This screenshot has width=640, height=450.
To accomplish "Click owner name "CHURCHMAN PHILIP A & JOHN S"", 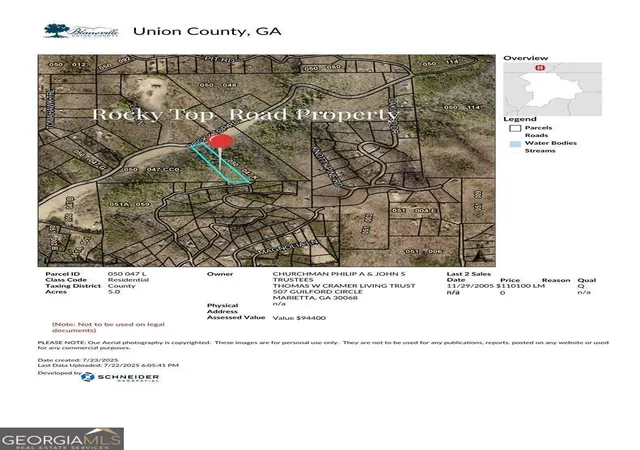I will click(x=339, y=274).
